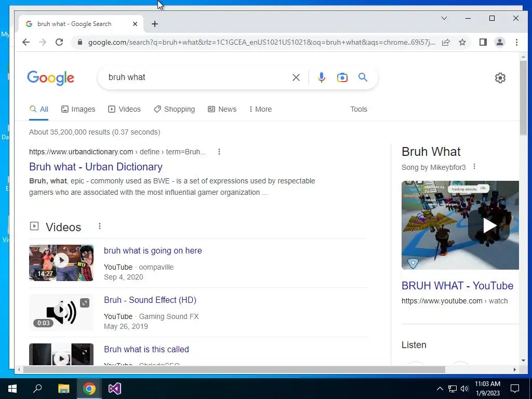The height and width of the screenshot is (399, 532).
Task: Open 'Bruh what - Urban Dictionary' result
Action: pos(96,167)
